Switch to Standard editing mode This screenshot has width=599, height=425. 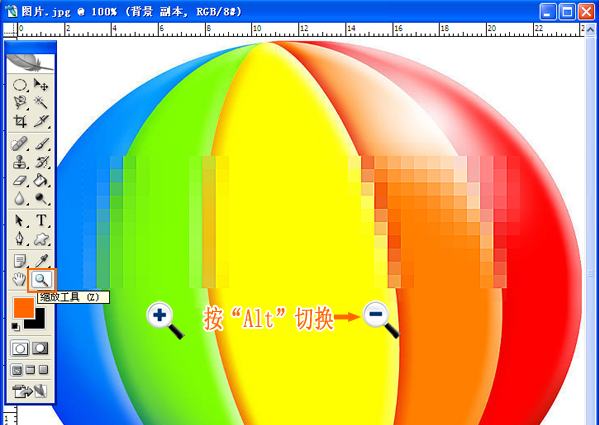point(19,348)
